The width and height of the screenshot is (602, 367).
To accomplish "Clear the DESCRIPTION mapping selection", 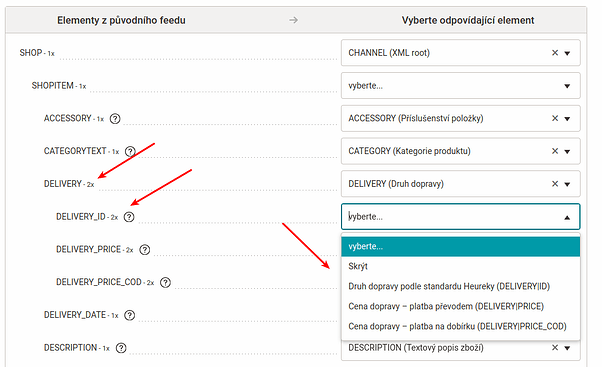I will click(x=555, y=347).
